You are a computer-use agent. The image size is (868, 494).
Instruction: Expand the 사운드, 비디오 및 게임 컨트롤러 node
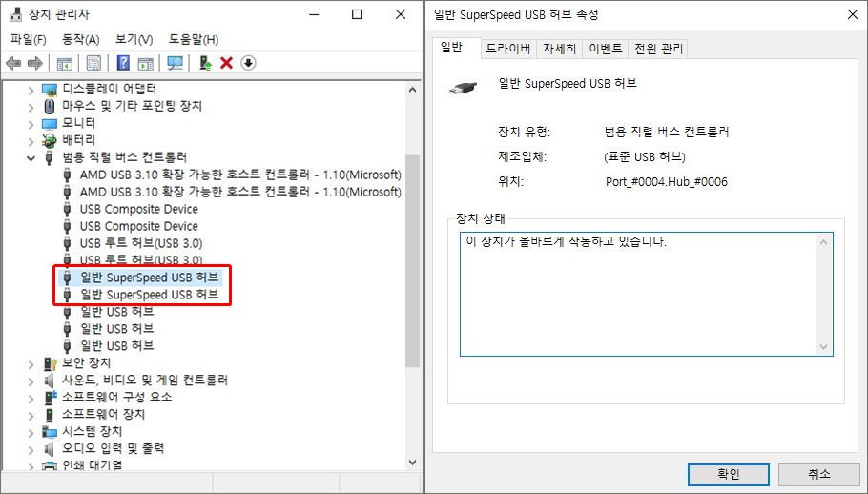coord(31,381)
